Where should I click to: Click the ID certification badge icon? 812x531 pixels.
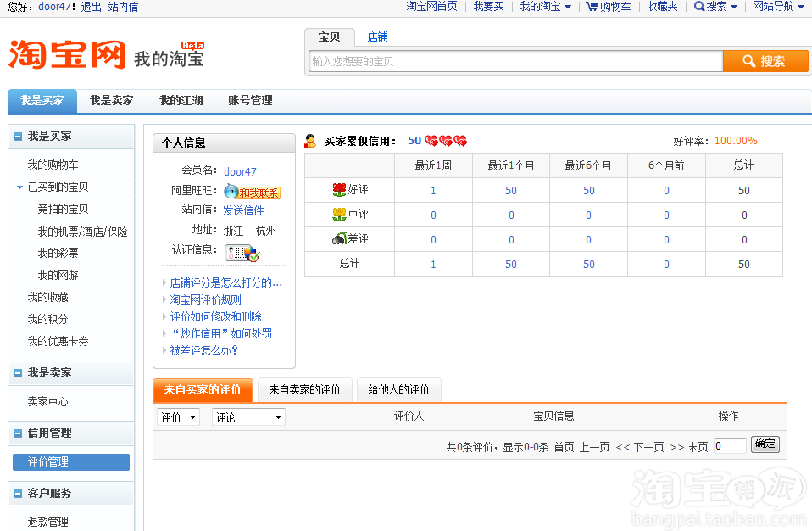pos(242,253)
